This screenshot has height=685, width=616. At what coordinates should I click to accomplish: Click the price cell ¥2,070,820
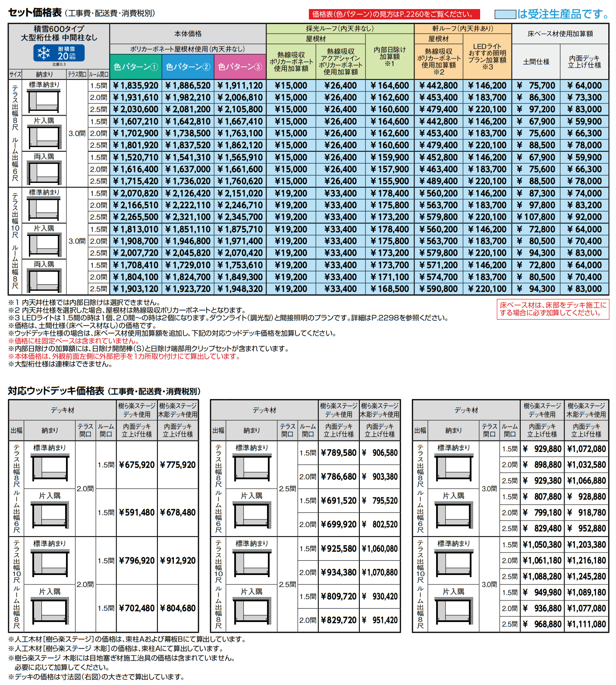click(x=136, y=193)
